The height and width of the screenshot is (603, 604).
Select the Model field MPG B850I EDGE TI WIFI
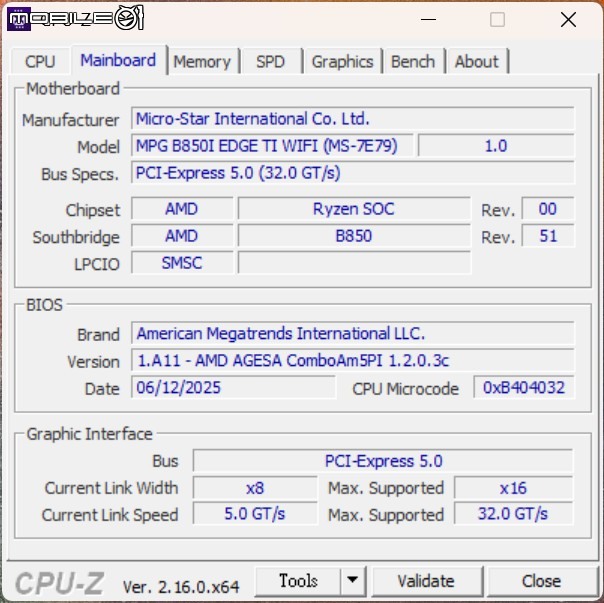tap(272, 146)
